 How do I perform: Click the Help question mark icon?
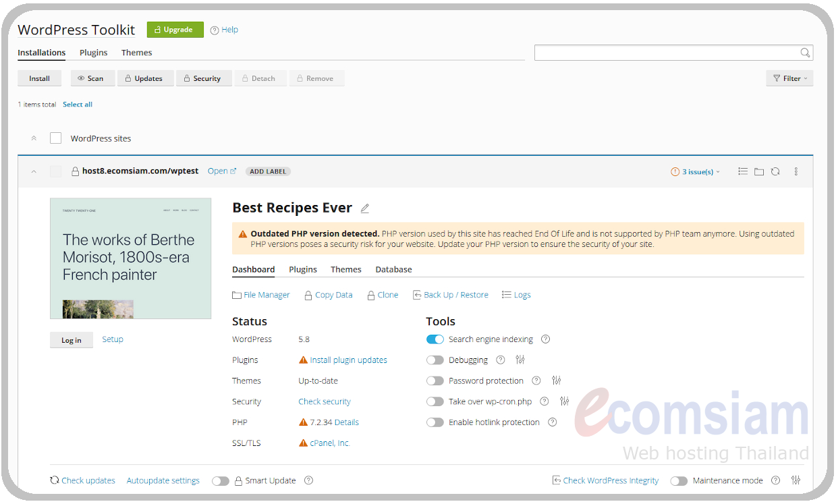215,30
